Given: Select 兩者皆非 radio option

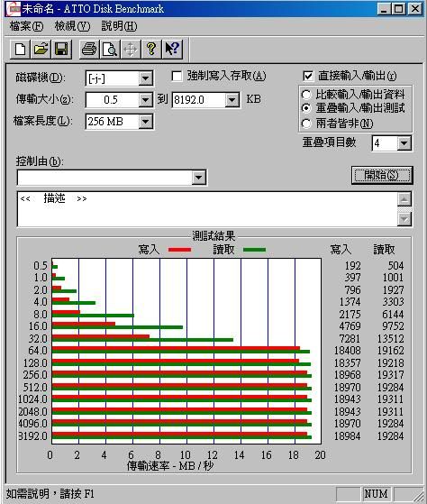Looking at the screenshot, I should click(x=306, y=124).
